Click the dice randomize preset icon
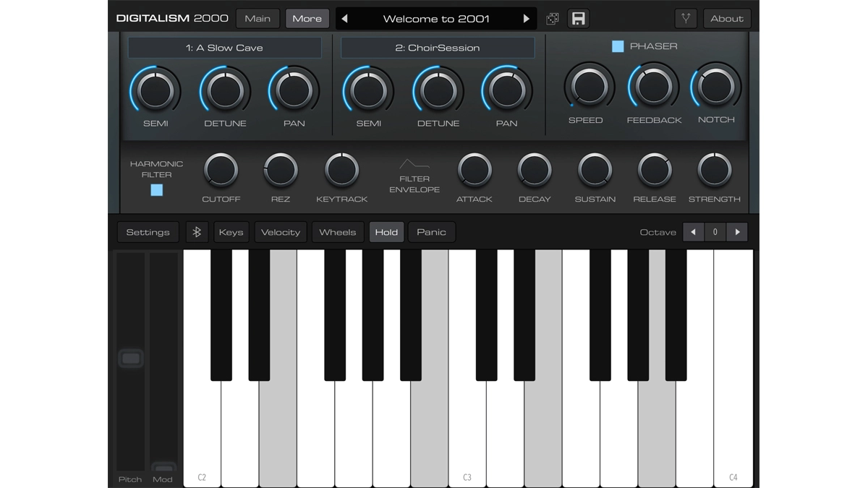The height and width of the screenshot is (488, 868). (x=553, y=19)
